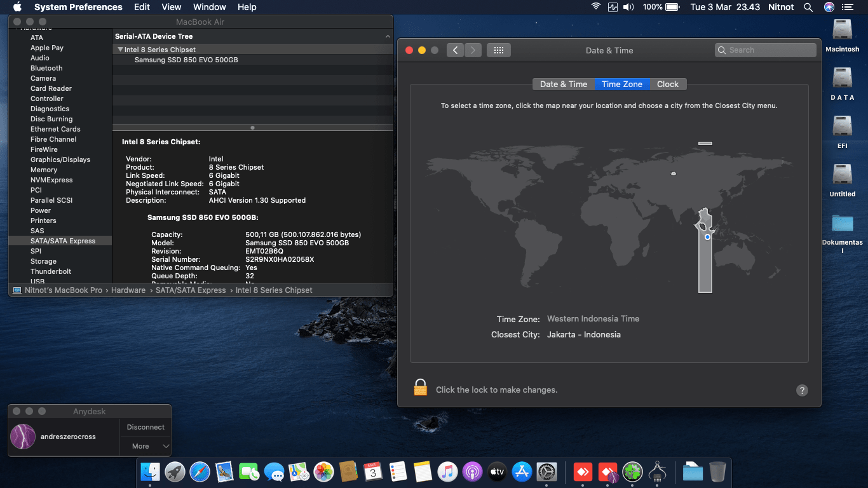Click the Wi-Fi status icon
The image size is (868, 488).
(595, 7)
